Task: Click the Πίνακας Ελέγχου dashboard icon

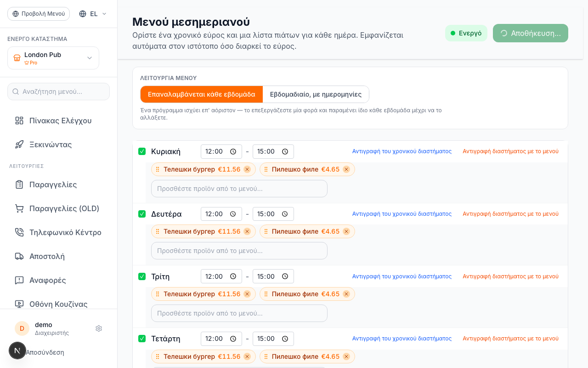Action: (19, 121)
